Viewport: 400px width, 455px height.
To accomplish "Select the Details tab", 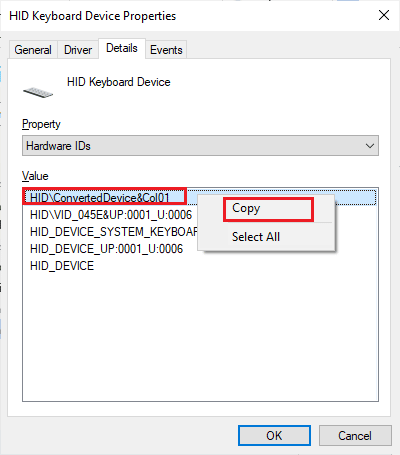I will tap(122, 48).
